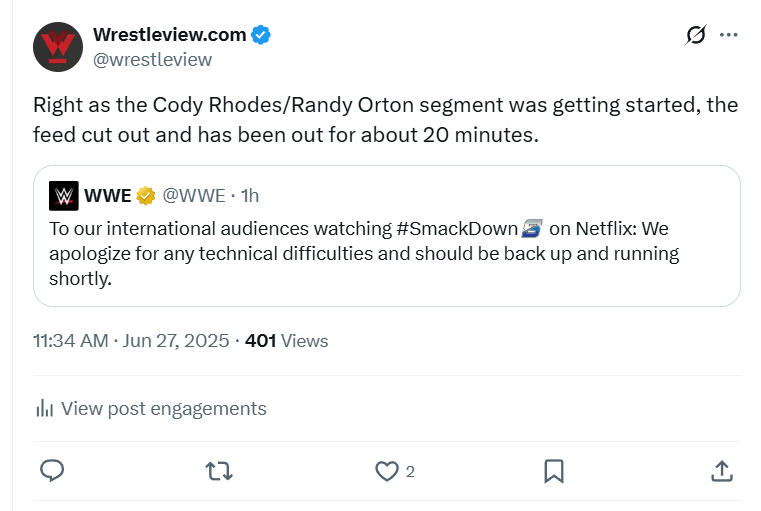Image resolution: width=761 pixels, height=511 pixels.
Task: Click View post engagements
Action: tap(163, 408)
